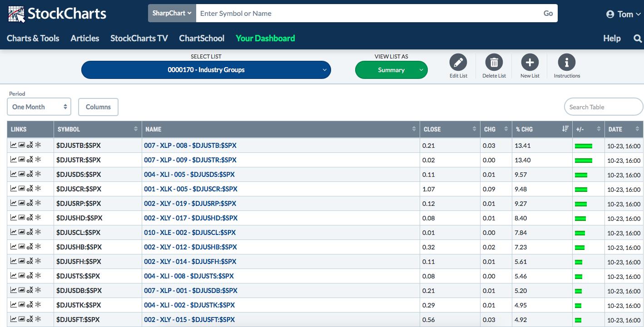Click the Edit List pencil icon
The width and height of the screenshot is (644, 327).
tap(458, 62)
